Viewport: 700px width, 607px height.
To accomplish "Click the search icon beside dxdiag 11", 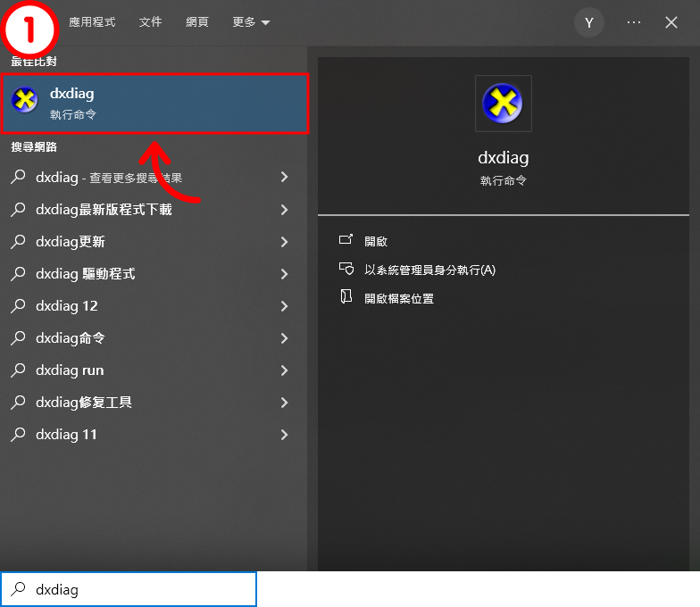I will tap(18, 434).
